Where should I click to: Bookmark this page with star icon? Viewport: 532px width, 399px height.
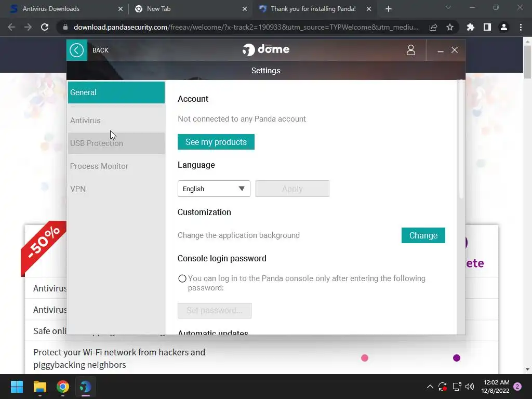pos(450,27)
